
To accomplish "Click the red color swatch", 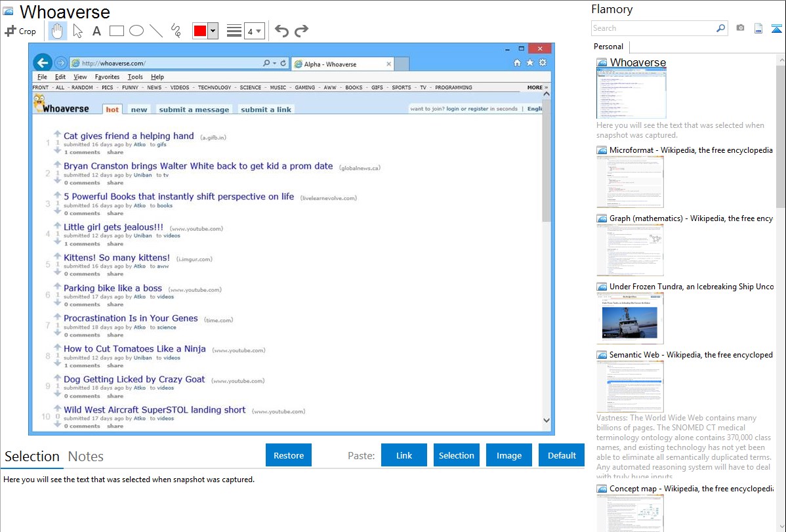I will point(199,31).
